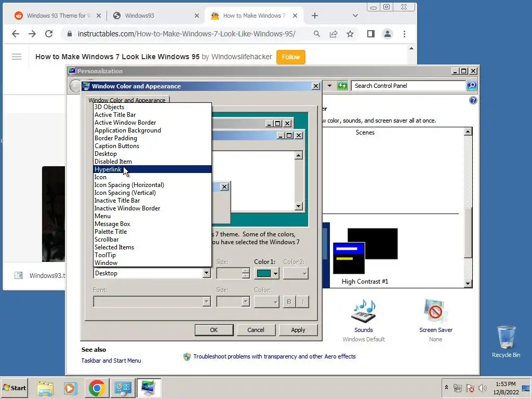Click the volume speaker tray icon
The height and width of the screenshot is (399, 532).
point(482,388)
